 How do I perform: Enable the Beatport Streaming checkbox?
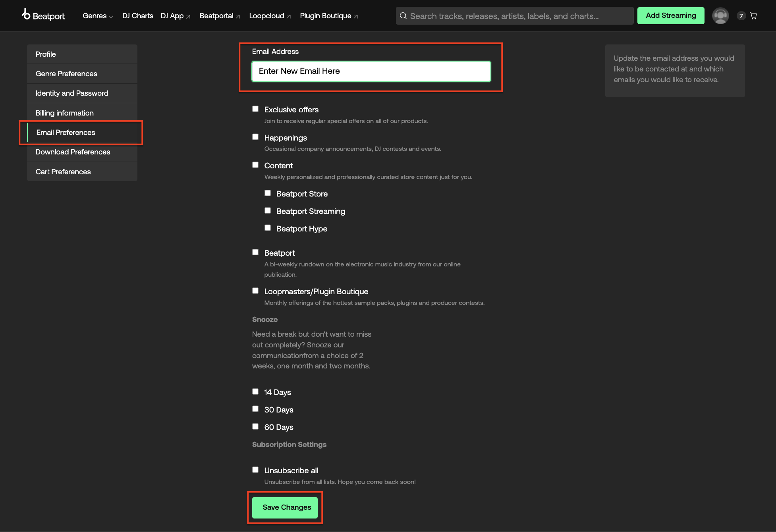(268, 210)
